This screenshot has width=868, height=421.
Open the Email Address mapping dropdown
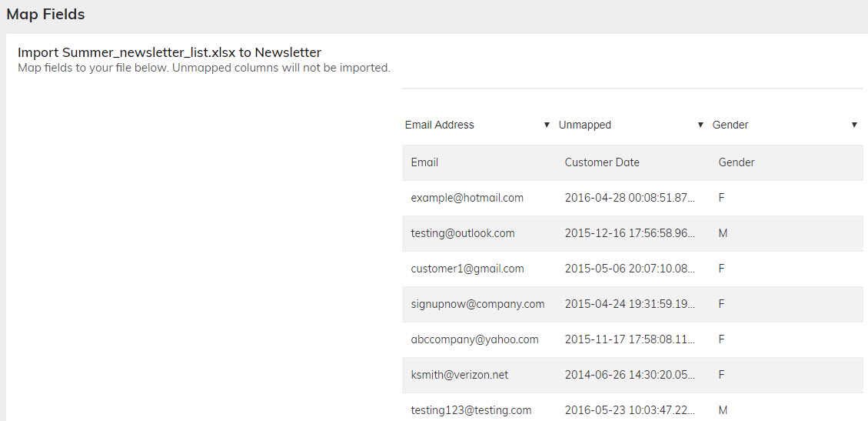pos(477,125)
